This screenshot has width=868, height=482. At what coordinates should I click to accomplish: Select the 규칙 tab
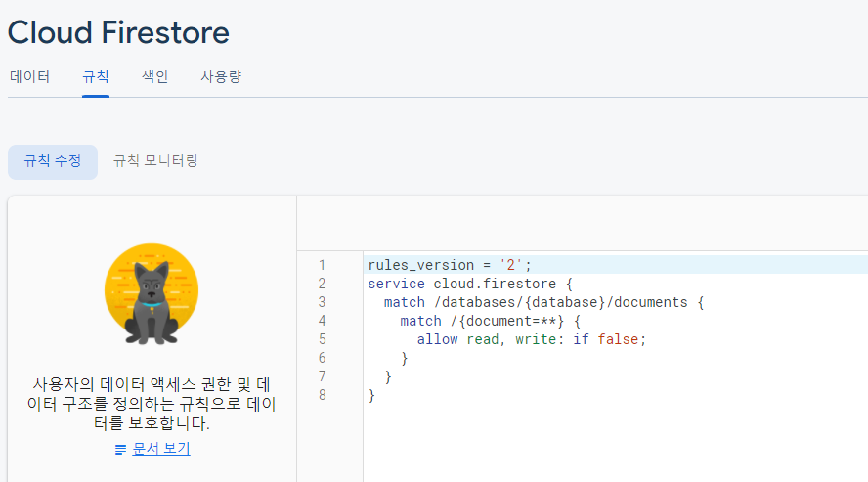point(96,77)
